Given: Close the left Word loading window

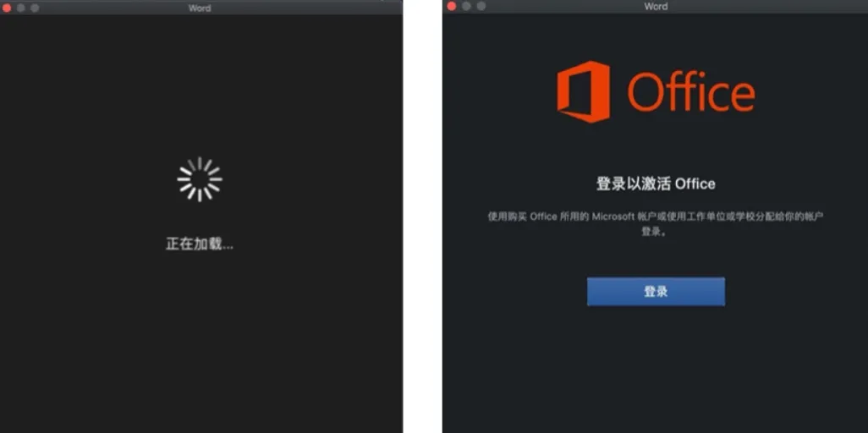Looking at the screenshot, I should pyautogui.click(x=6, y=8).
